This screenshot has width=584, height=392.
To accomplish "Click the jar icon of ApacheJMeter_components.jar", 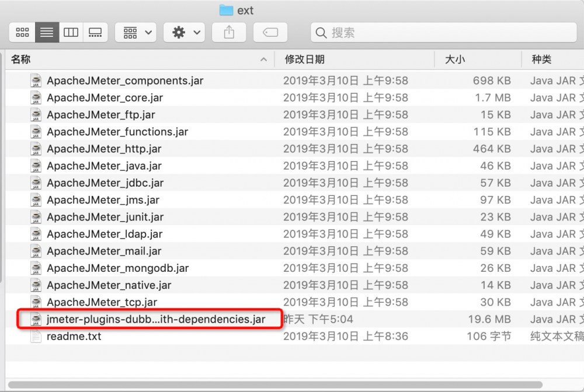I will [x=36, y=80].
